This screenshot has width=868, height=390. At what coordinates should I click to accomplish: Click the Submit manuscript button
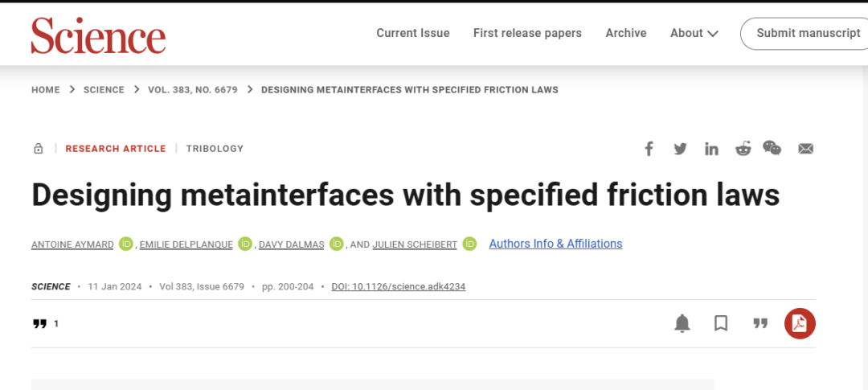point(807,33)
